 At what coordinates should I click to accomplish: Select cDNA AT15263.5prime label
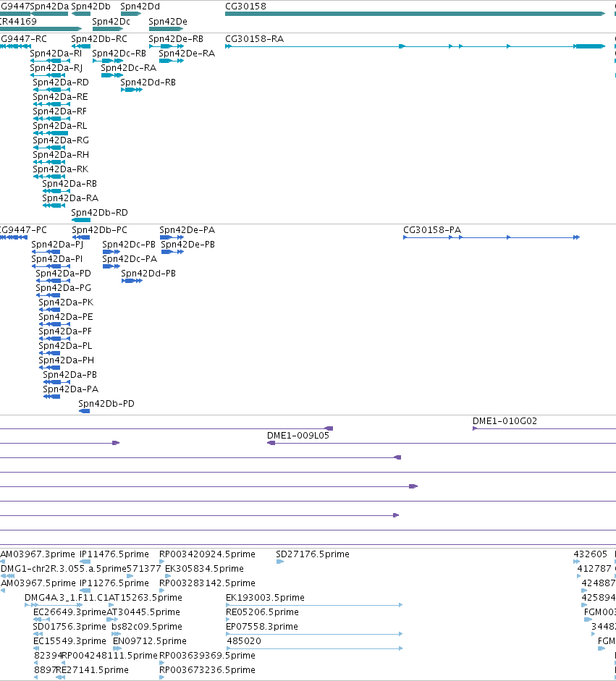pos(145,598)
